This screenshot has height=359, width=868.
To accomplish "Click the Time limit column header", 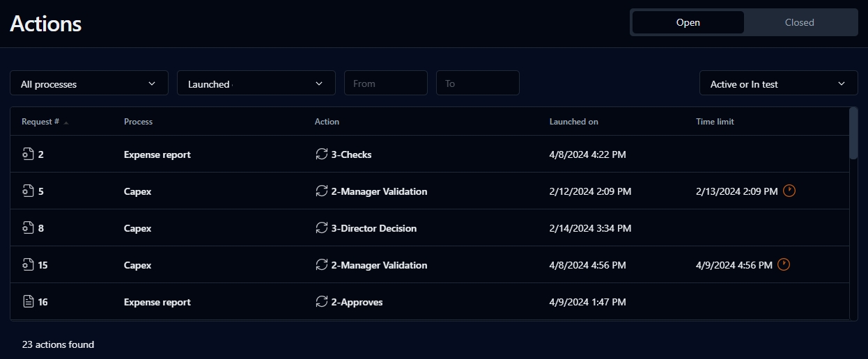I will tap(715, 122).
